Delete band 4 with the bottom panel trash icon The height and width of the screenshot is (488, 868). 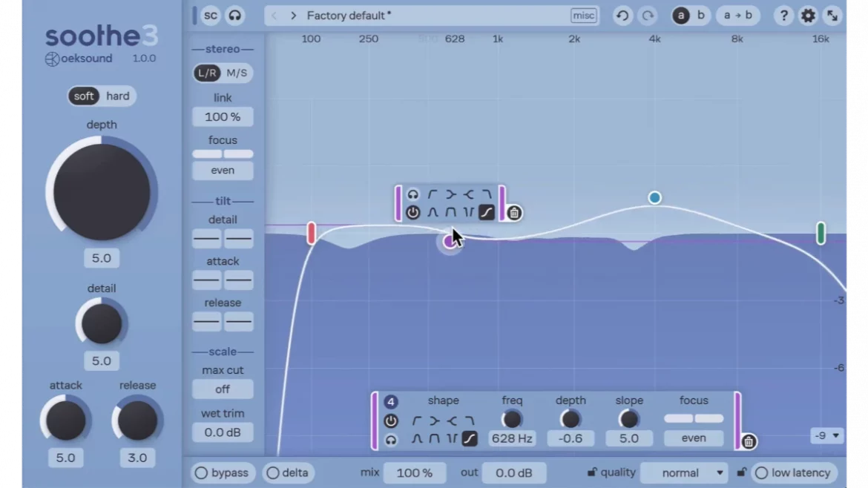click(749, 441)
